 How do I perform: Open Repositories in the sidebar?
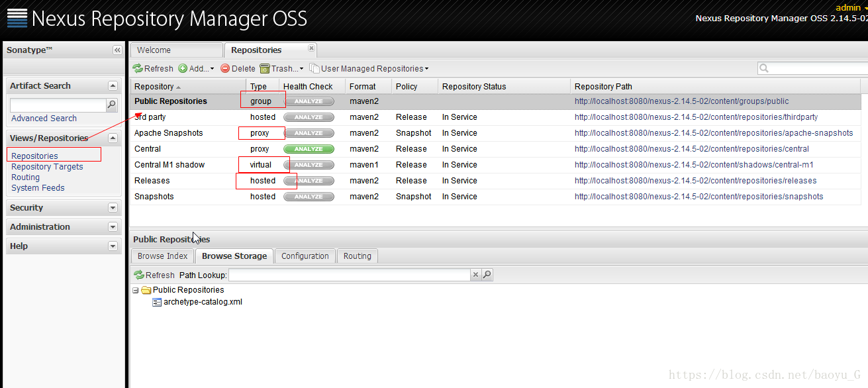pyautogui.click(x=34, y=156)
